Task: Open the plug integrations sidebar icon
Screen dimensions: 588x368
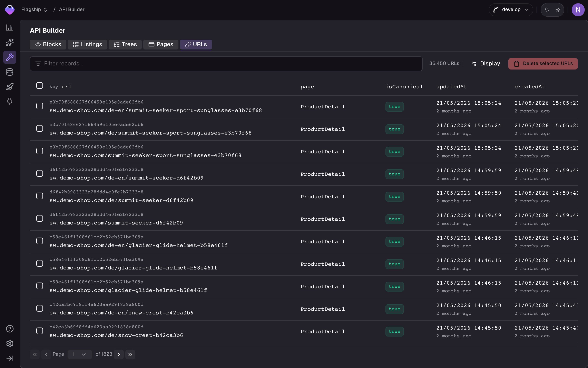Action: pos(10,101)
